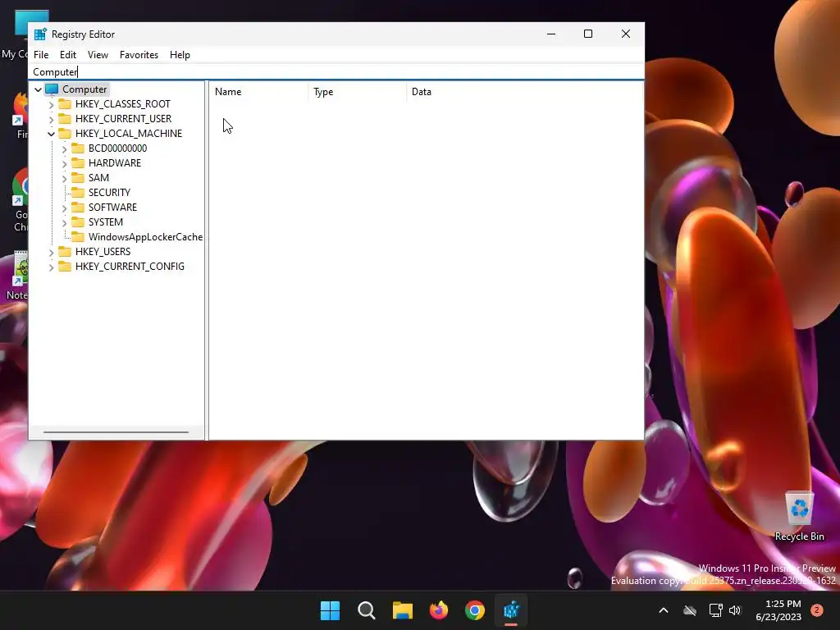840x630 pixels.
Task: Select the SYSTEM key label
Action: (x=106, y=221)
